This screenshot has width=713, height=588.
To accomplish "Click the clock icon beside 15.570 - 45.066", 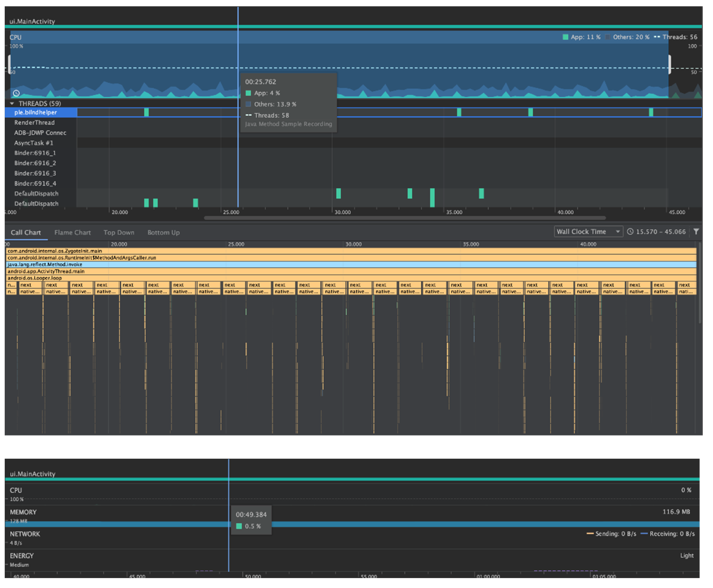I will (630, 232).
